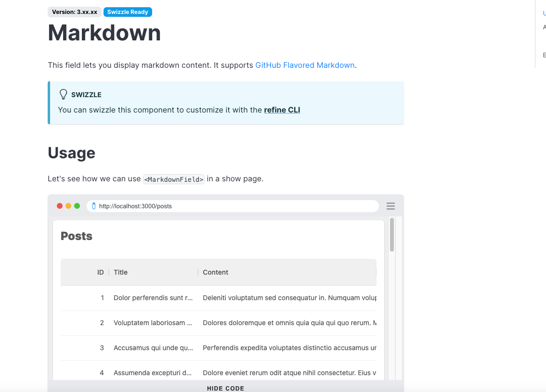Click the Markdown page title
Image resolution: width=546 pixels, height=392 pixels.
[x=104, y=33]
